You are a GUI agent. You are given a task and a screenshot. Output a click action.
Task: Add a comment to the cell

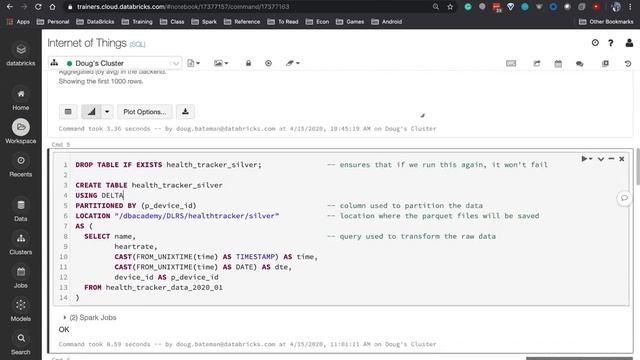pyautogui.click(x=624, y=198)
